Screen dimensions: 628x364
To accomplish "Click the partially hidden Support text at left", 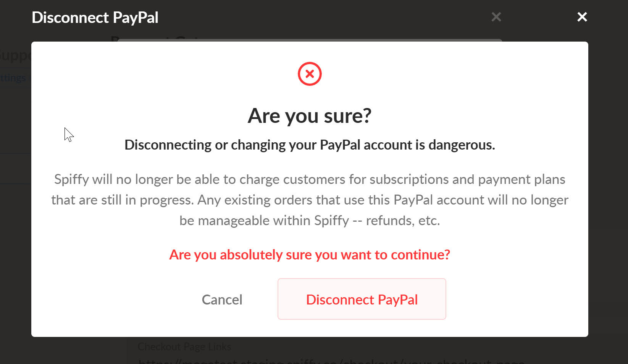I will pyautogui.click(x=15, y=56).
